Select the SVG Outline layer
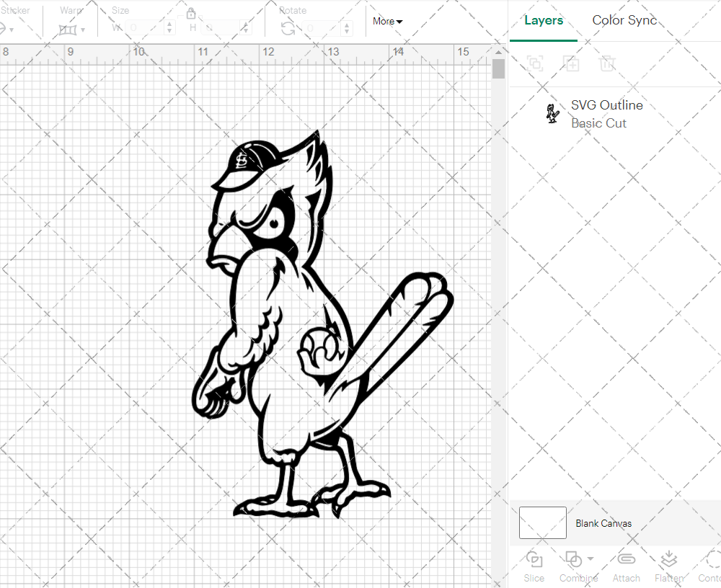This screenshot has width=721, height=588. 606,114
